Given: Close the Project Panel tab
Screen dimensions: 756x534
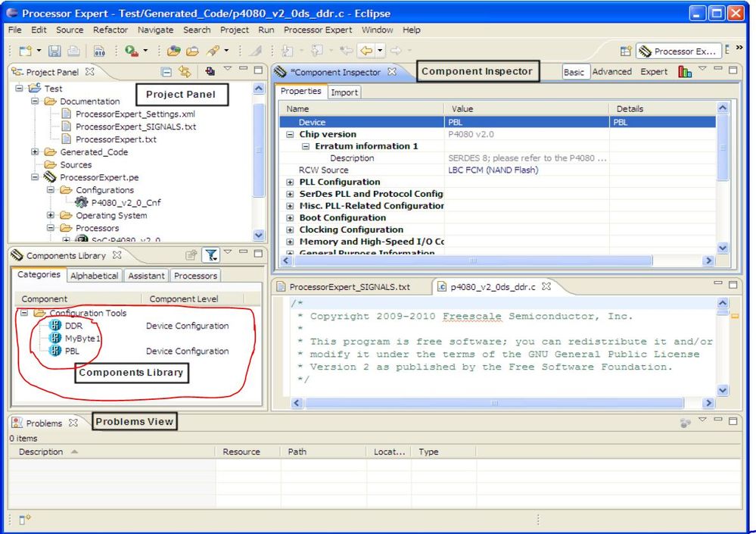Looking at the screenshot, I should tap(90, 71).
